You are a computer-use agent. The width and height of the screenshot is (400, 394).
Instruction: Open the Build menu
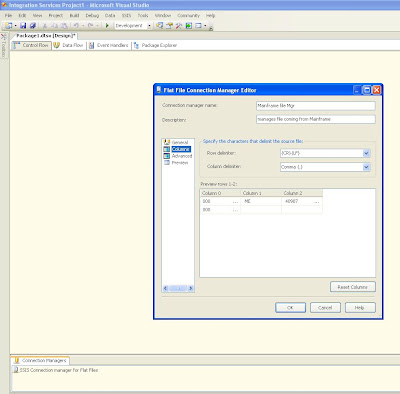click(74, 15)
